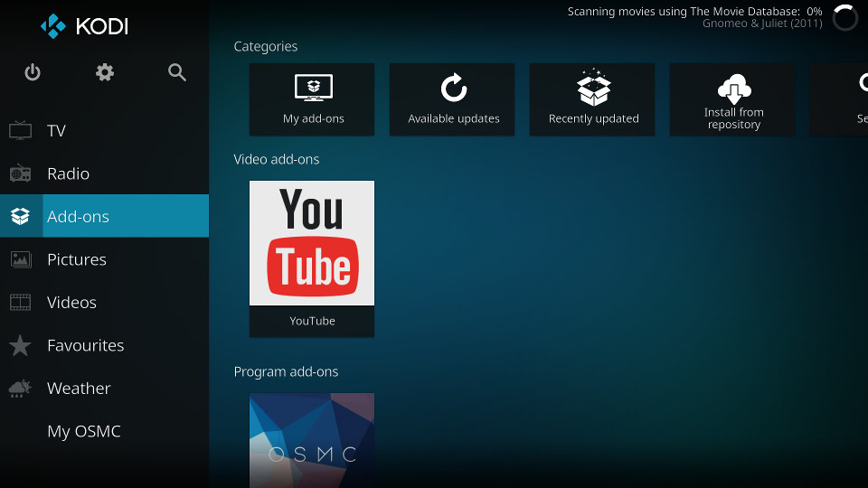Click the library scan progress spinner

pos(844,18)
